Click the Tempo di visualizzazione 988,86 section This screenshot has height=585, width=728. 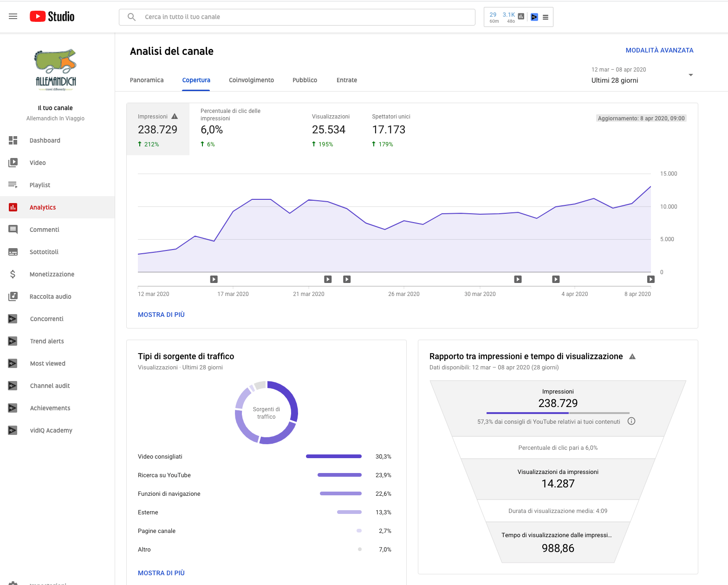[x=558, y=542]
